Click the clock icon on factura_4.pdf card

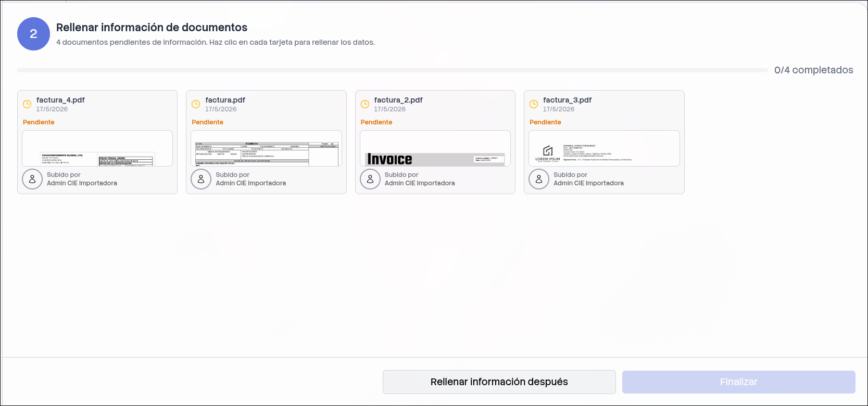[27, 104]
